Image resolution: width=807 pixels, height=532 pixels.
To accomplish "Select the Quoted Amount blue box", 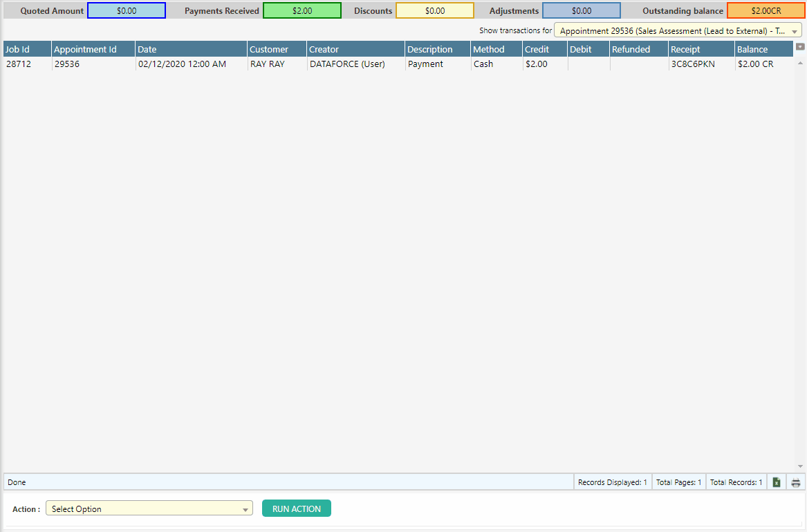I will click(127, 11).
